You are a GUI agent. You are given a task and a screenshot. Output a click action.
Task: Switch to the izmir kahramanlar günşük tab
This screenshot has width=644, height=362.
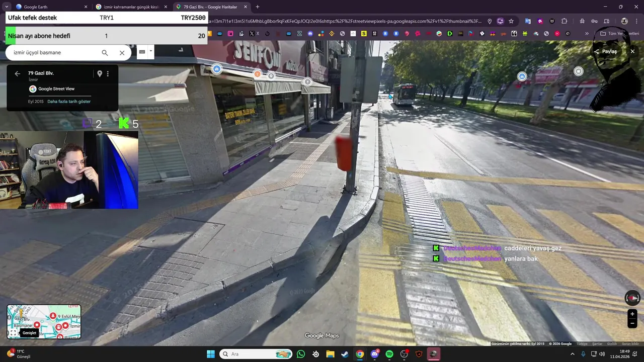click(x=132, y=7)
